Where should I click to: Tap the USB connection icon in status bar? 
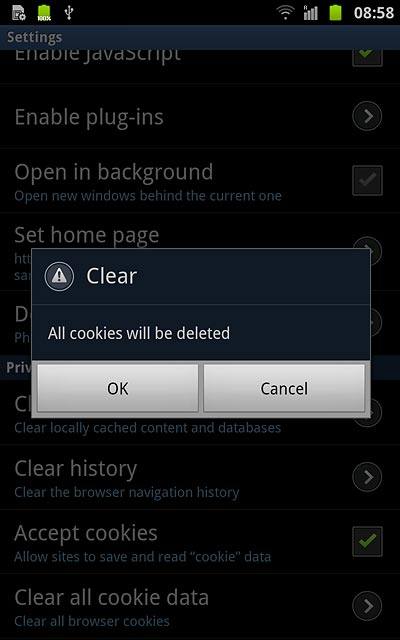point(69,13)
